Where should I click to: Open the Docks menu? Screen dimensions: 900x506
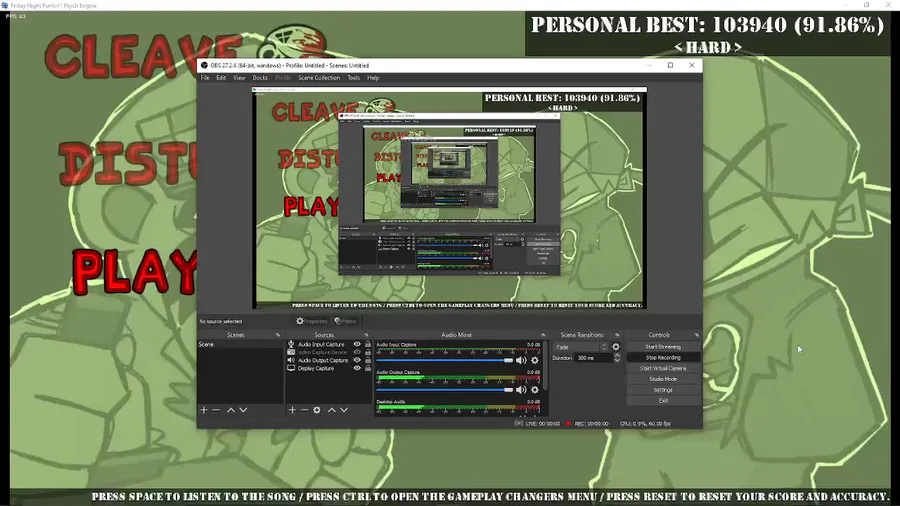click(260, 77)
